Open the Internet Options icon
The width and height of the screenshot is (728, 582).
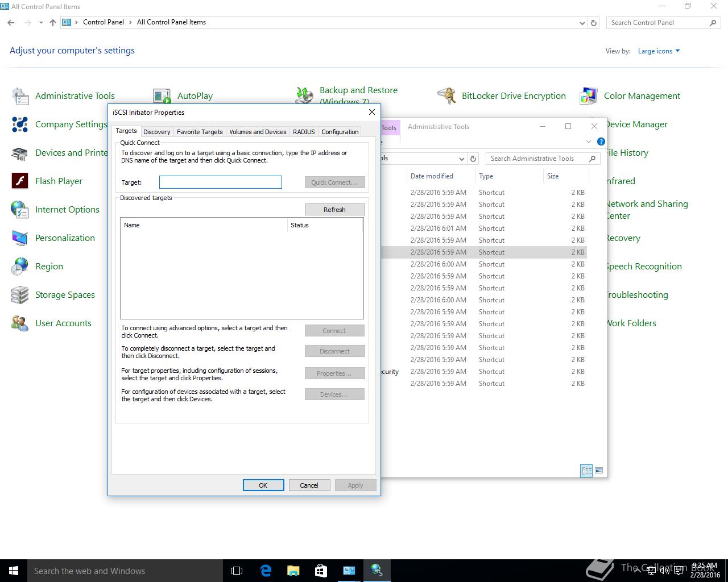(x=20, y=210)
